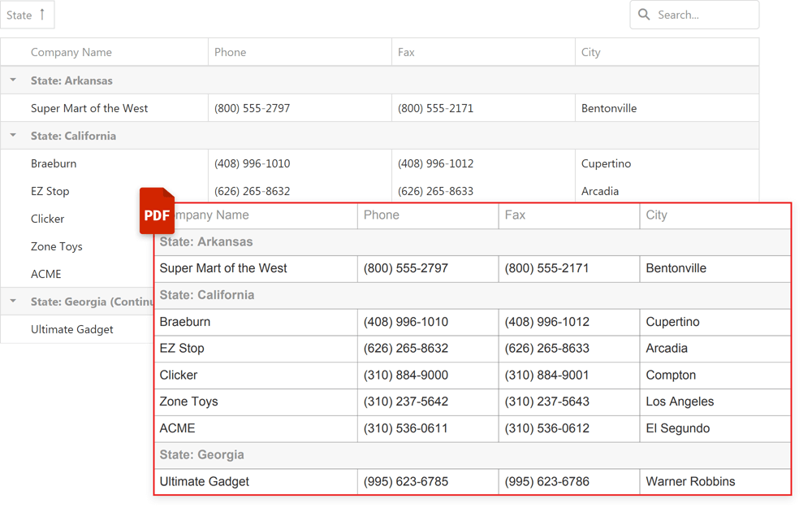
Task: Select the Clicker row
Action: click(x=47, y=219)
